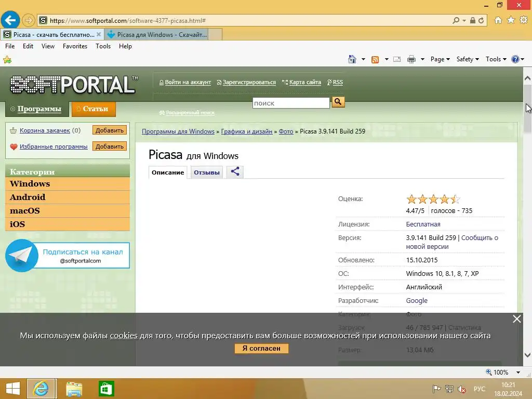Click the Read Mail icon in the command bar
Image resolution: width=532 pixels, height=399 pixels.
point(396,59)
